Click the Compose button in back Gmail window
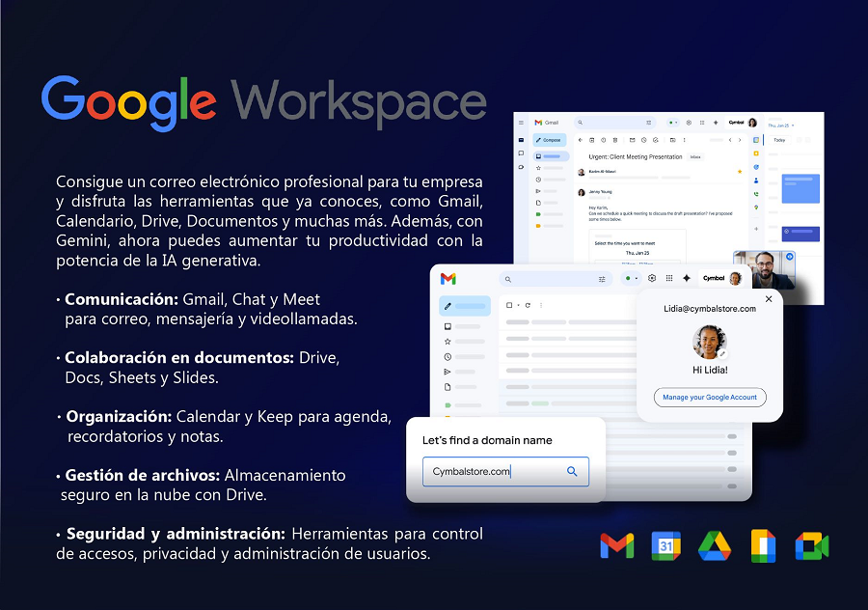This screenshot has width=868, height=610. [550, 140]
